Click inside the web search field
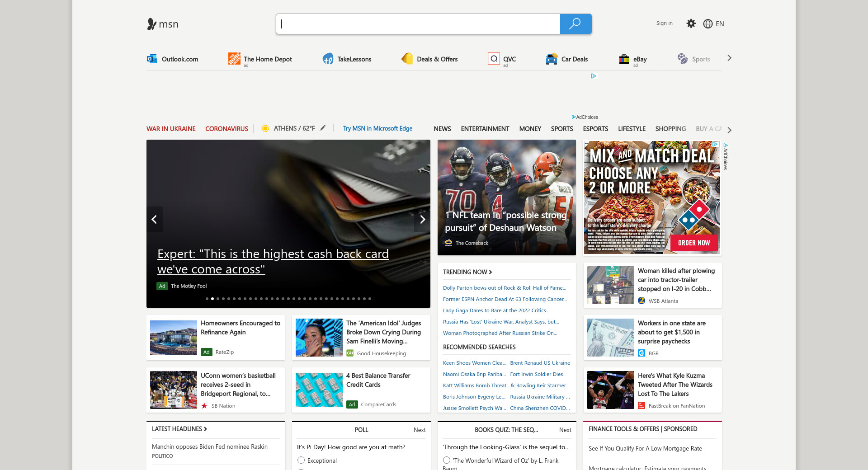 [418, 24]
